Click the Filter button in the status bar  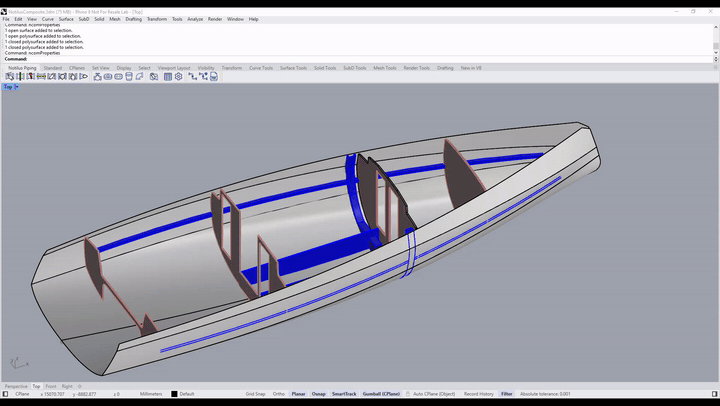[506, 394]
